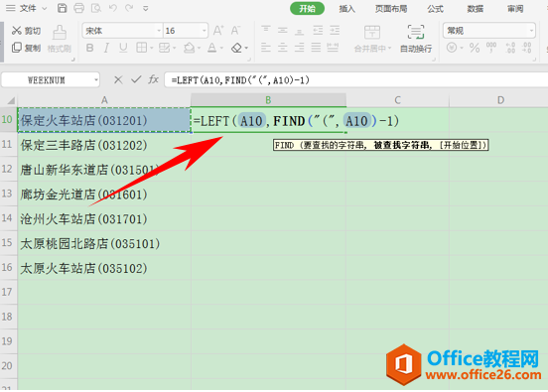Select column A header
Viewport: 548px width, 392px height.
pos(104,100)
